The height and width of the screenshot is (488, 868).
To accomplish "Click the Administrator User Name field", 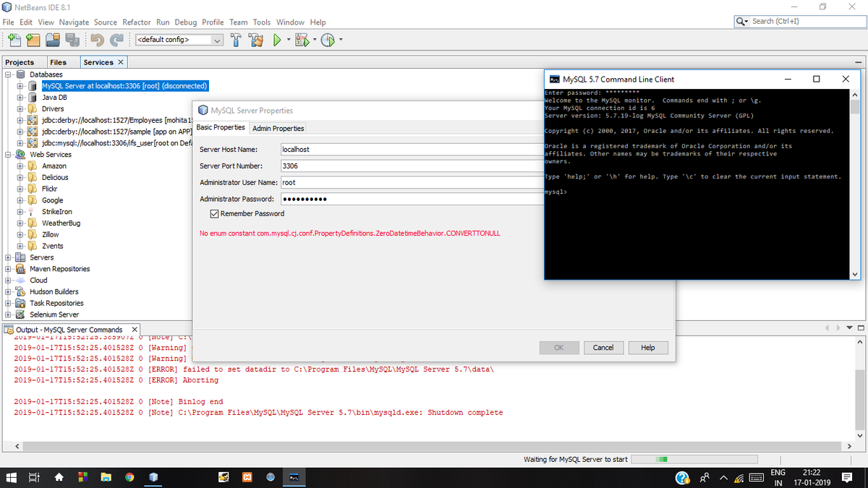I will tap(413, 182).
